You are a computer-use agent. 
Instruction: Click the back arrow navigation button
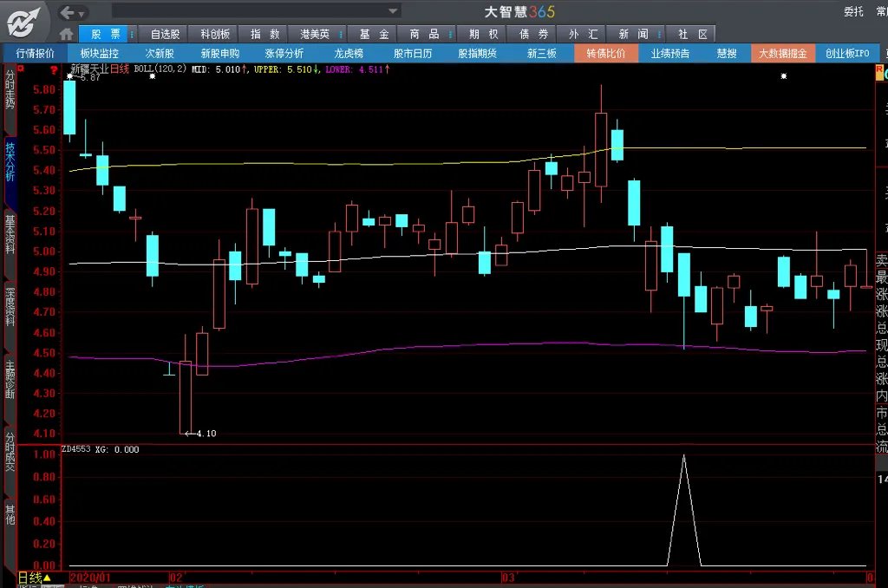(68, 12)
